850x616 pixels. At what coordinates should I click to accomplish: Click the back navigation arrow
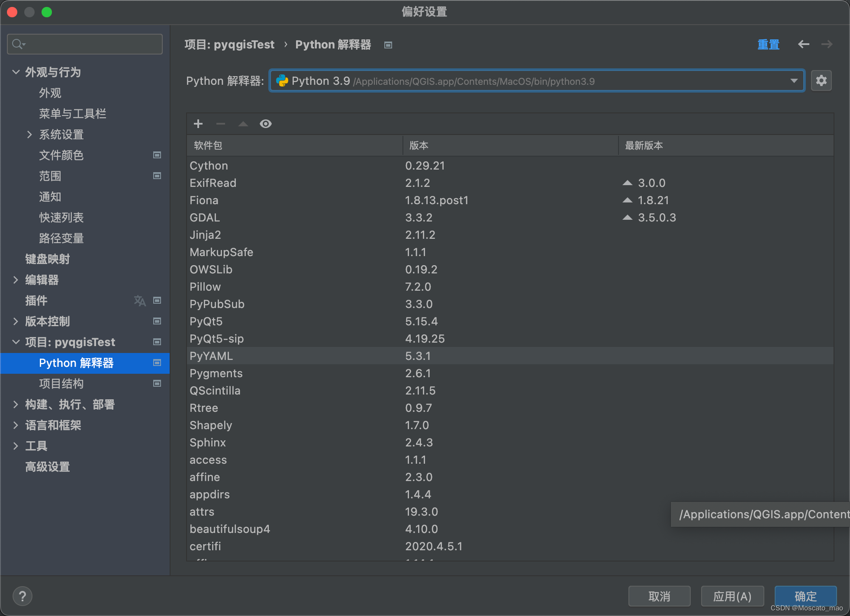[x=804, y=44]
